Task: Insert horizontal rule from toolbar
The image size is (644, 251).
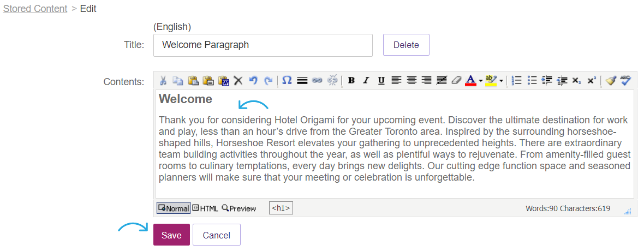Action: click(302, 81)
